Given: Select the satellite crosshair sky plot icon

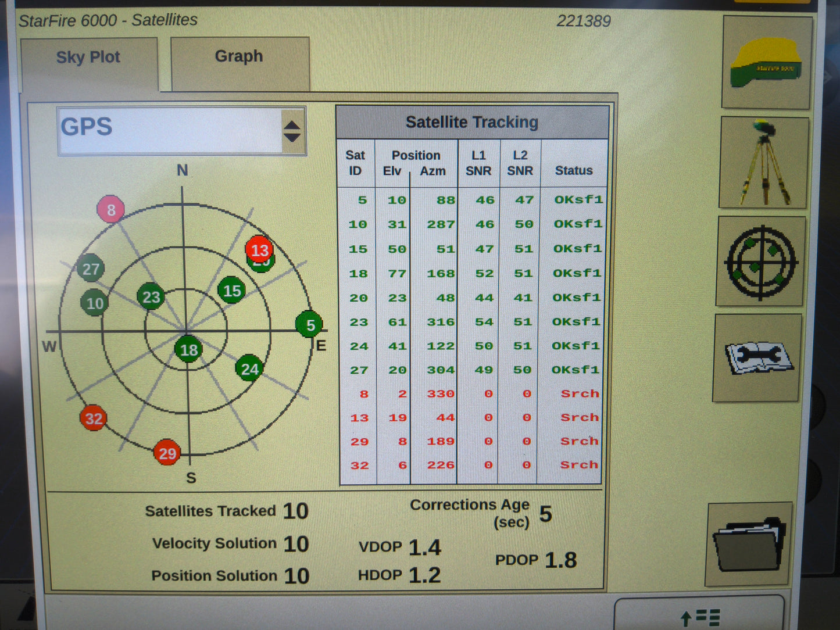Looking at the screenshot, I should pyautogui.click(x=761, y=262).
